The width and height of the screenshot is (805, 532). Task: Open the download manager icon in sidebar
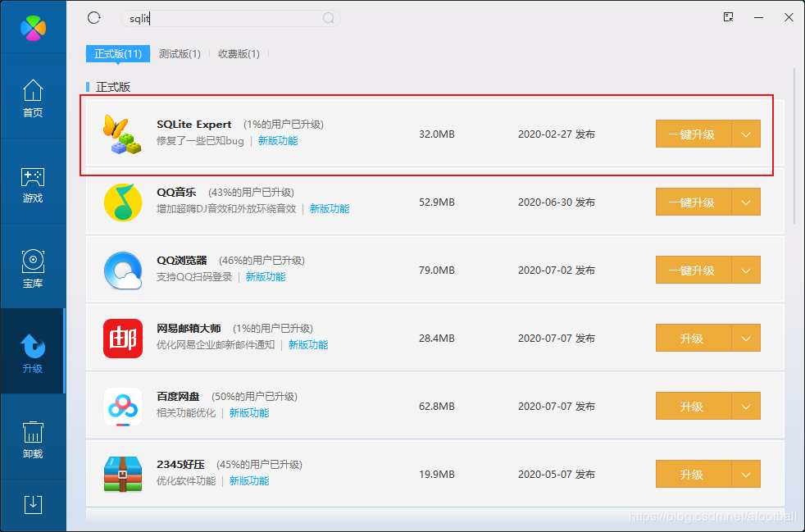(33, 505)
